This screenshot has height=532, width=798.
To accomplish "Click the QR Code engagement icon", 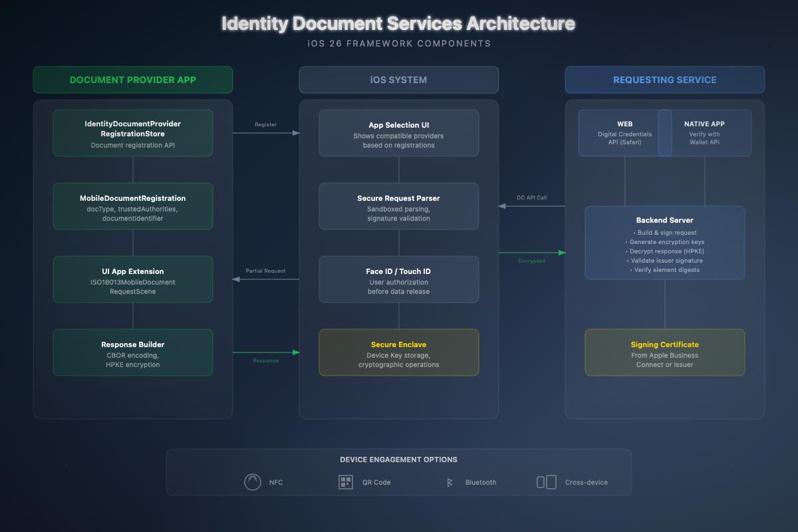I will (346, 481).
